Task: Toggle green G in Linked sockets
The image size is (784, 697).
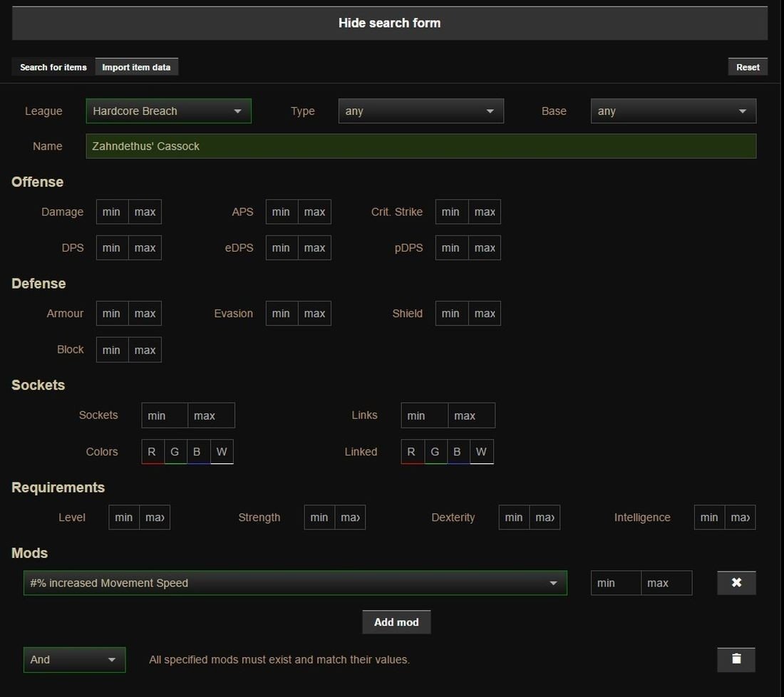Action: click(x=435, y=452)
